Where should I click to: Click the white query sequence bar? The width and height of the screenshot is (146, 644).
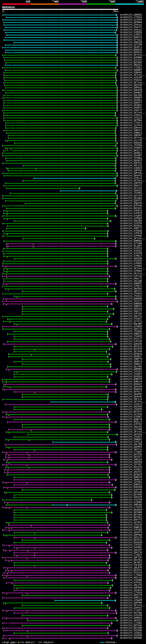[x=60, y=10]
